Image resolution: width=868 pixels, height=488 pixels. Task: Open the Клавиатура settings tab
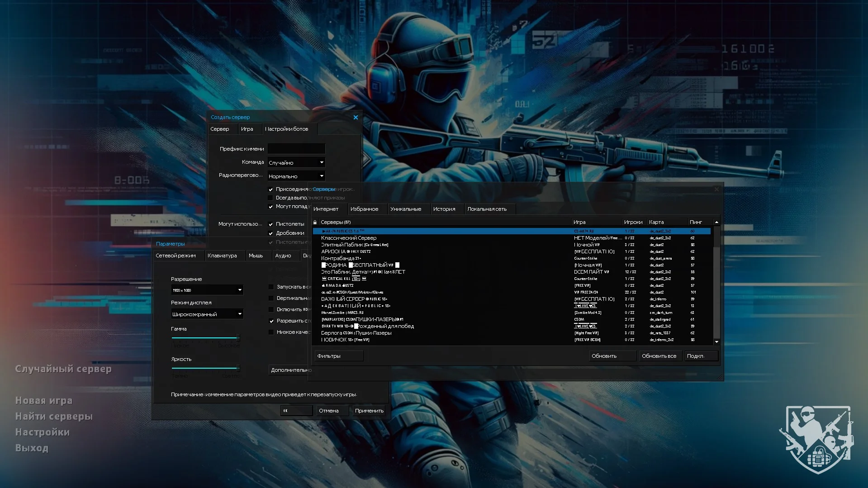click(222, 256)
